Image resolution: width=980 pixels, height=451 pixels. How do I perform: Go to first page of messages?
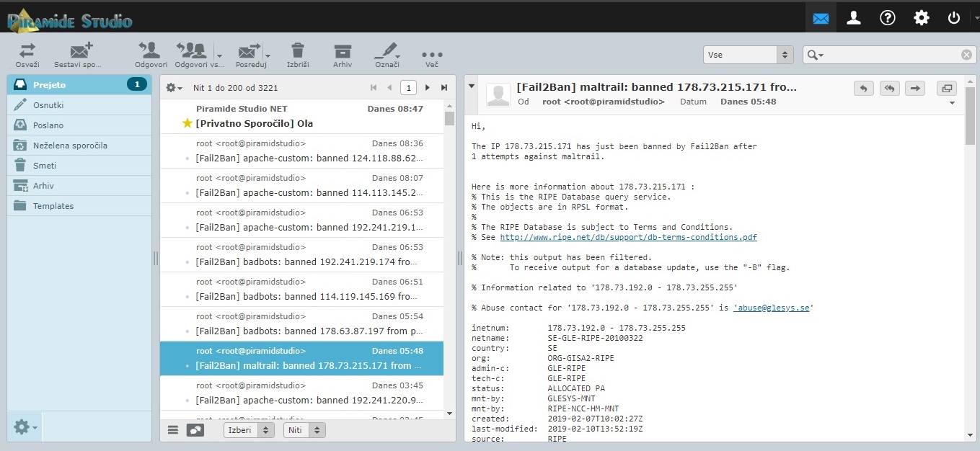pos(374,88)
